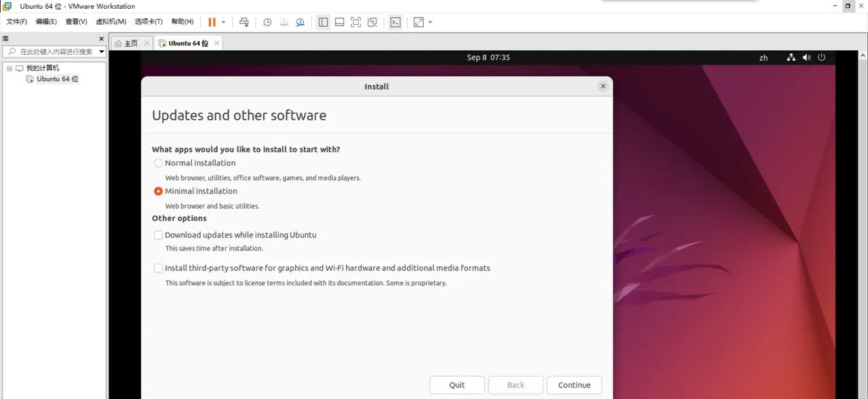Open the full screen stretch dropdown arrow

pos(430,22)
